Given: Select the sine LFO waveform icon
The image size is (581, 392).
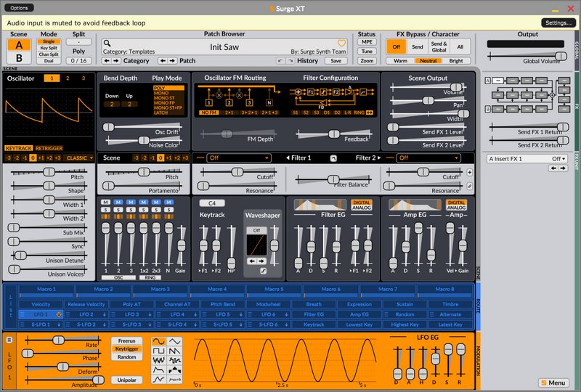Looking at the screenshot, I should click(158, 341).
